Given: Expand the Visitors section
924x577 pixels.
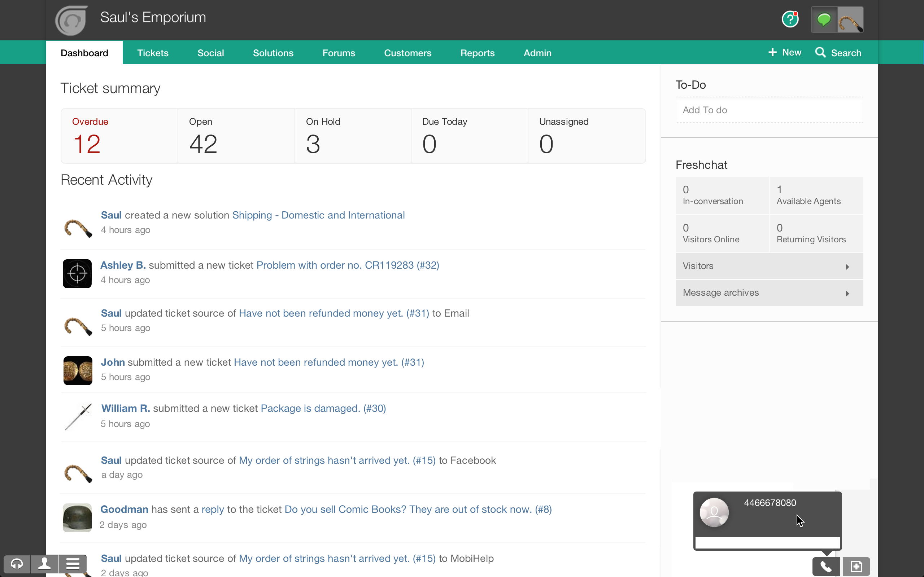Looking at the screenshot, I should [x=769, y=266].
